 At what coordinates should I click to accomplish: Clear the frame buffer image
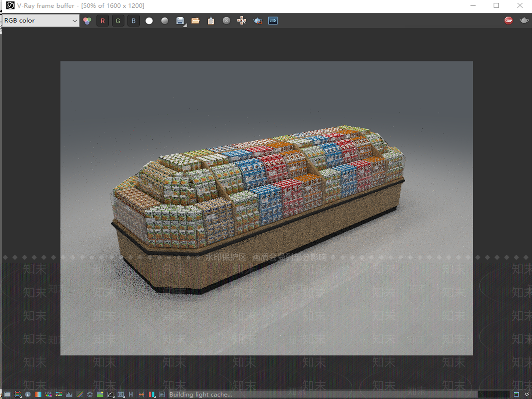coord(226,21)
